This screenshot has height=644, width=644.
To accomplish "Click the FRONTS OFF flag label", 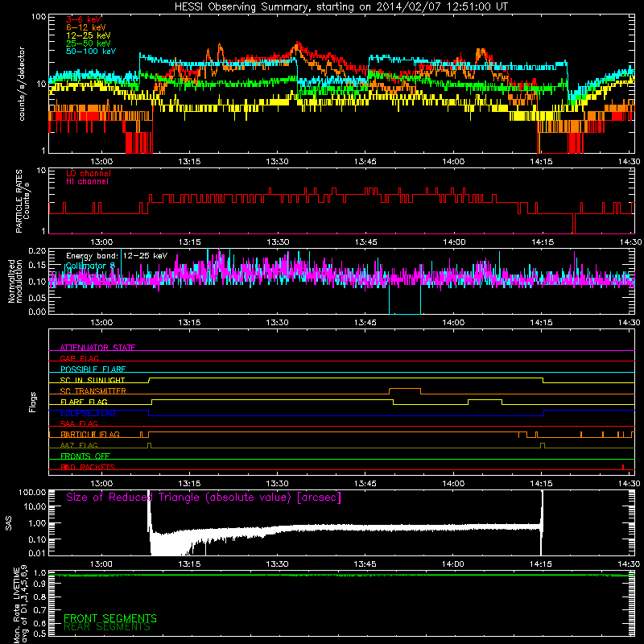I will pos(85,456).
